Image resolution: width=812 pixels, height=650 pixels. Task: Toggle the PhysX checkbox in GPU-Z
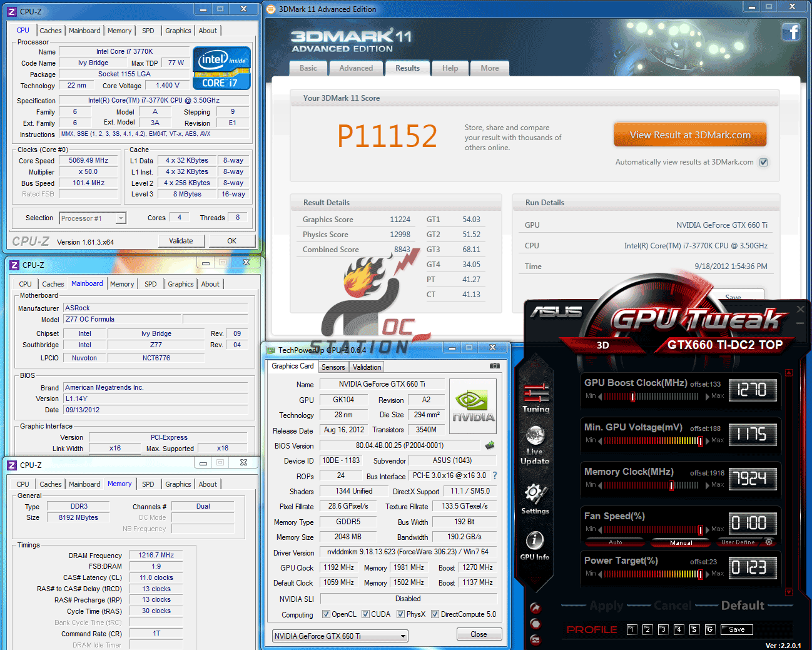pos(400,614)
